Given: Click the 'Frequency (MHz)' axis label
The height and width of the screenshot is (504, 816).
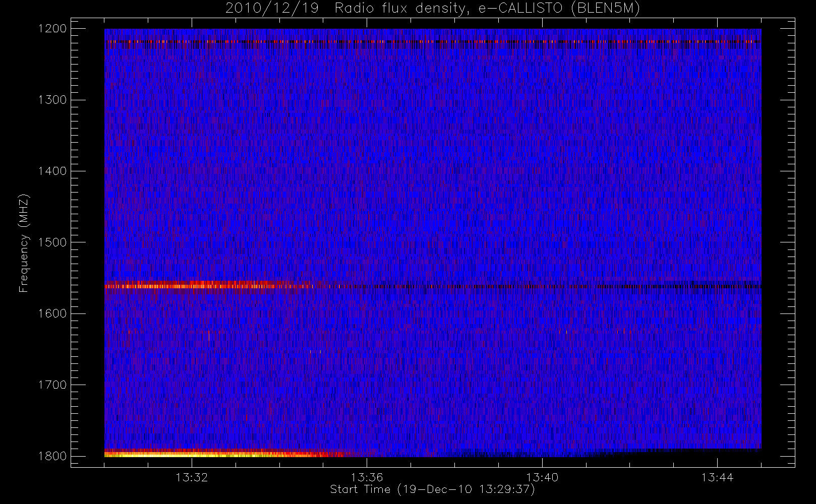Looking at the screenshot, I should (23, 243).
